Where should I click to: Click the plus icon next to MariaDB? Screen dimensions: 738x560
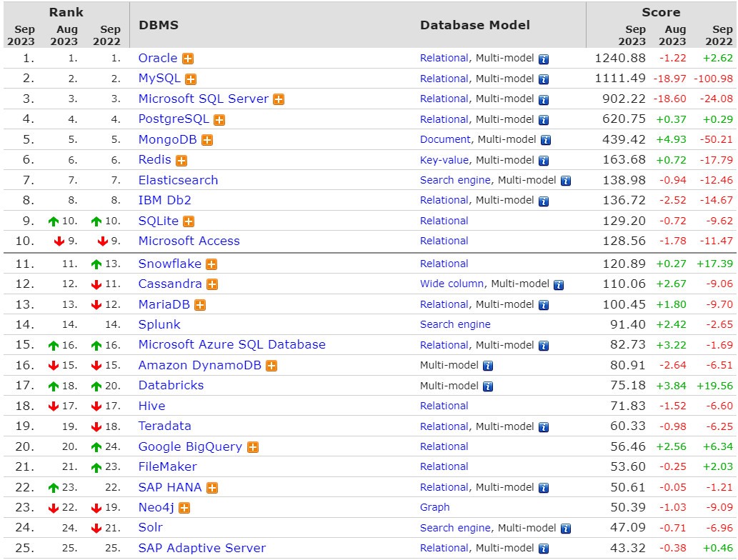coord(200,305)
